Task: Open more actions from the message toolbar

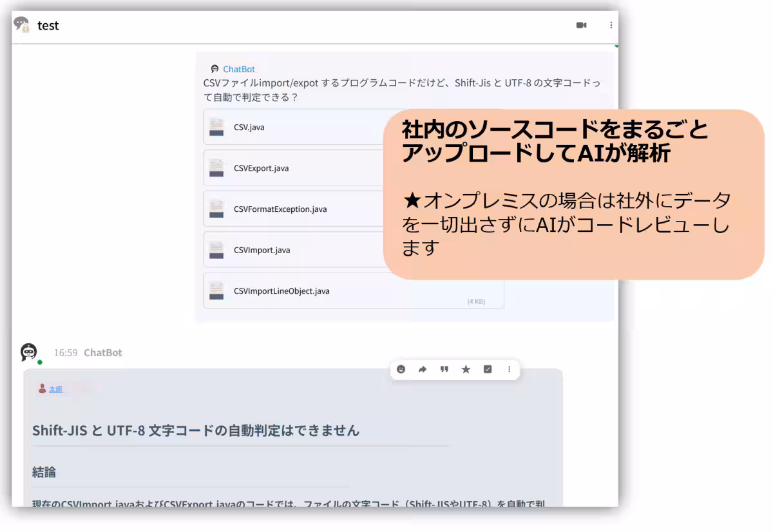Action: click(x=510, y=369)
